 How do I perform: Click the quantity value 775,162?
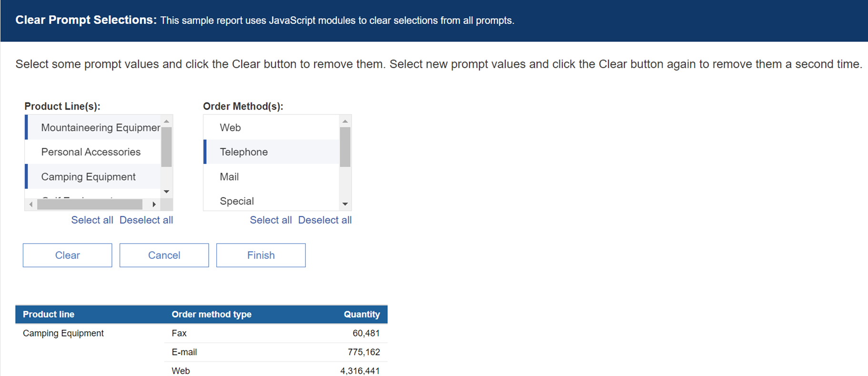click(363, 352)
